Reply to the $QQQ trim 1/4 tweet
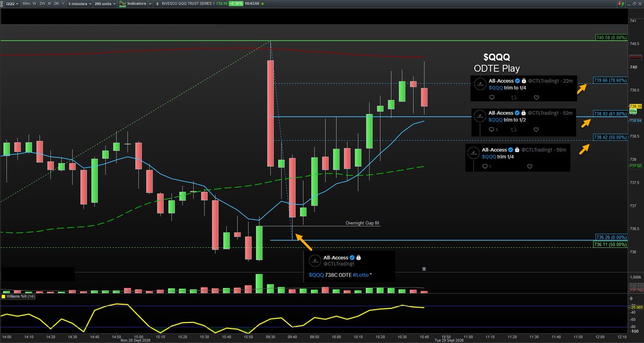 tap(484, 167)
